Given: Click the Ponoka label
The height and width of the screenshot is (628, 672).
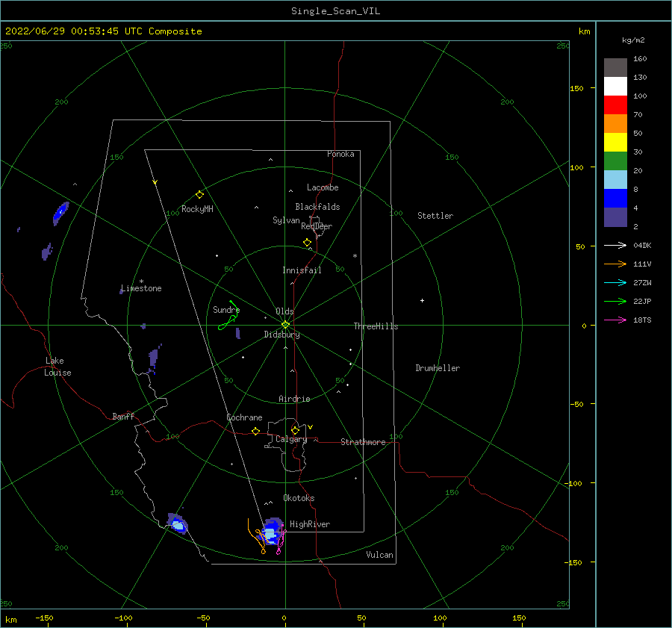Looking at the screenshot, I should [340, 154].
